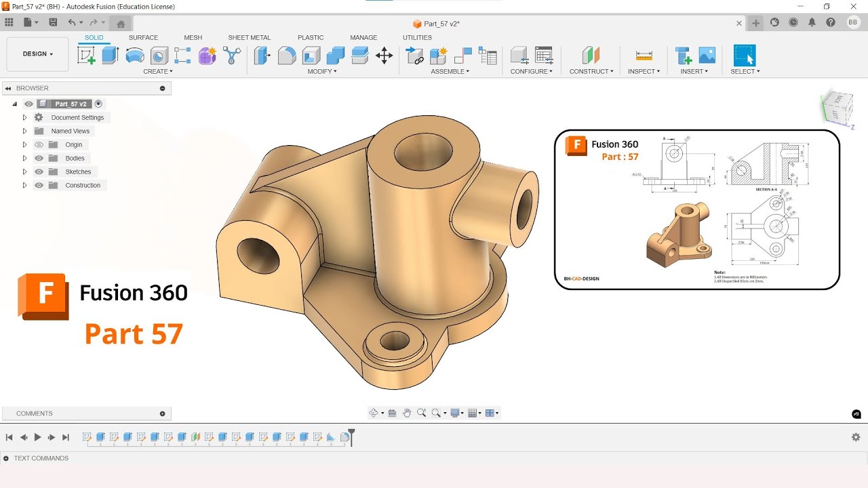This screenshot has width=868, height=488.
Task: Hide the Sketches folder
Action: coord(39,171)
